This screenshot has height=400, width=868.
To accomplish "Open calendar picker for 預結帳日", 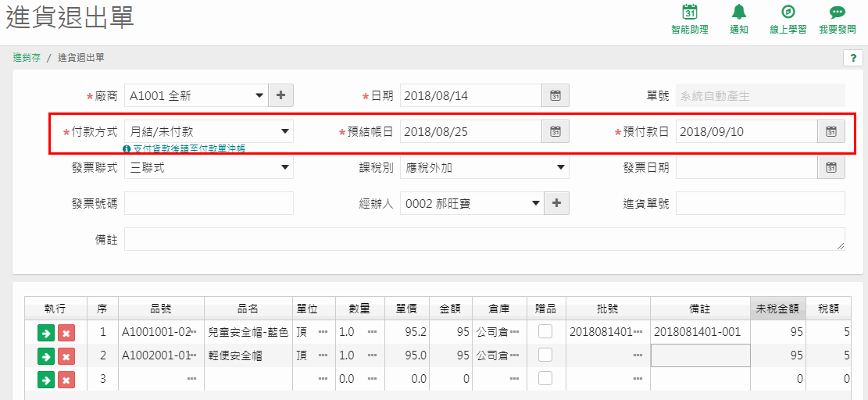I will [555, 131].
